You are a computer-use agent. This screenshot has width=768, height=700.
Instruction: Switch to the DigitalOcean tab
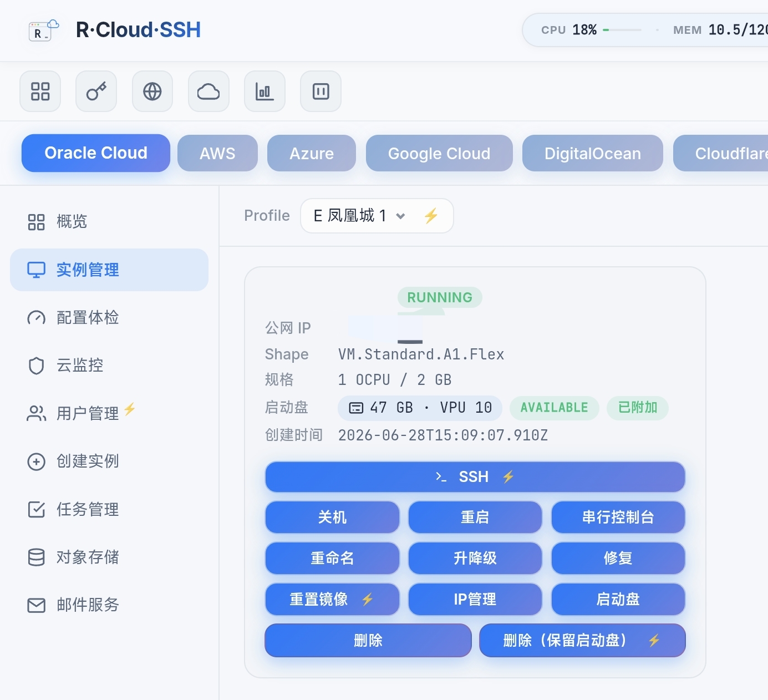593,153
